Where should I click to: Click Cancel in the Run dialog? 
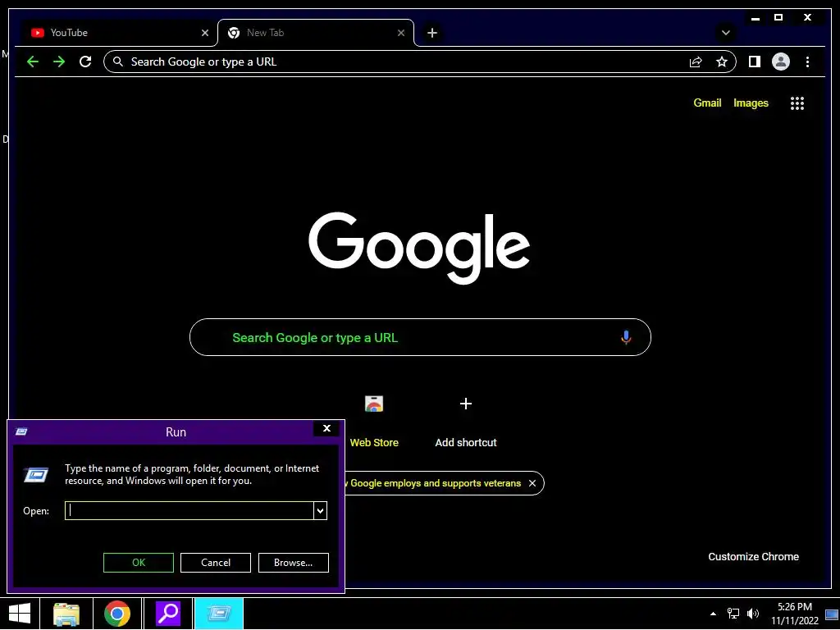[216, 563]
